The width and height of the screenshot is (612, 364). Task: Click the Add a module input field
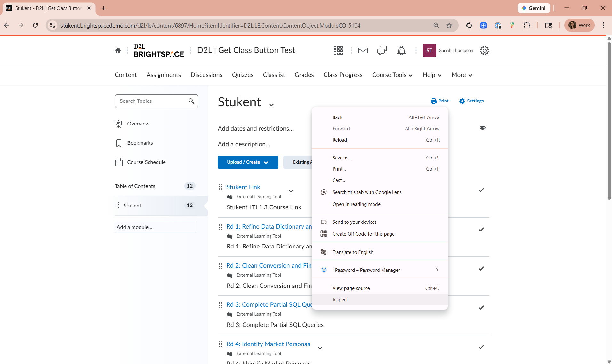pos(155,227)
